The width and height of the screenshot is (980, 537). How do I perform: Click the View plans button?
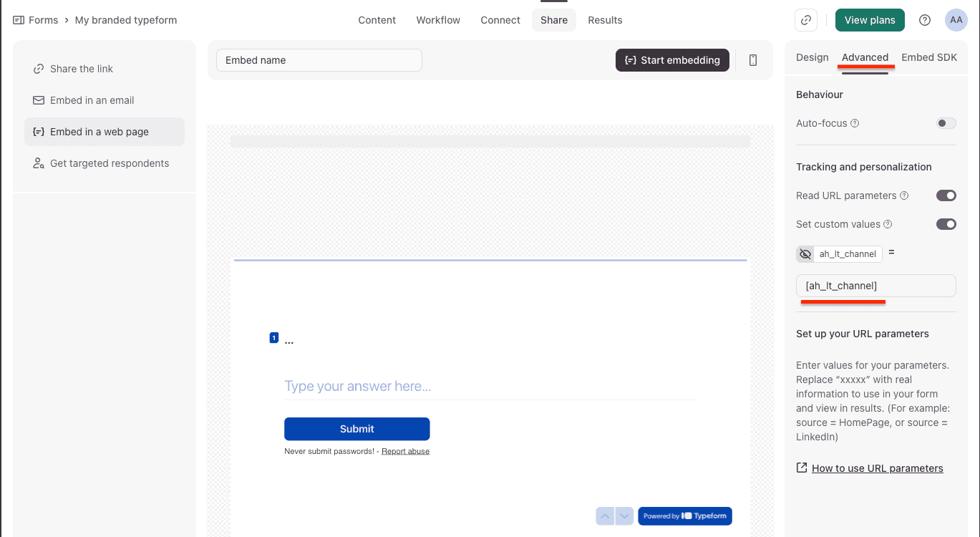click(x=870, y=19)
